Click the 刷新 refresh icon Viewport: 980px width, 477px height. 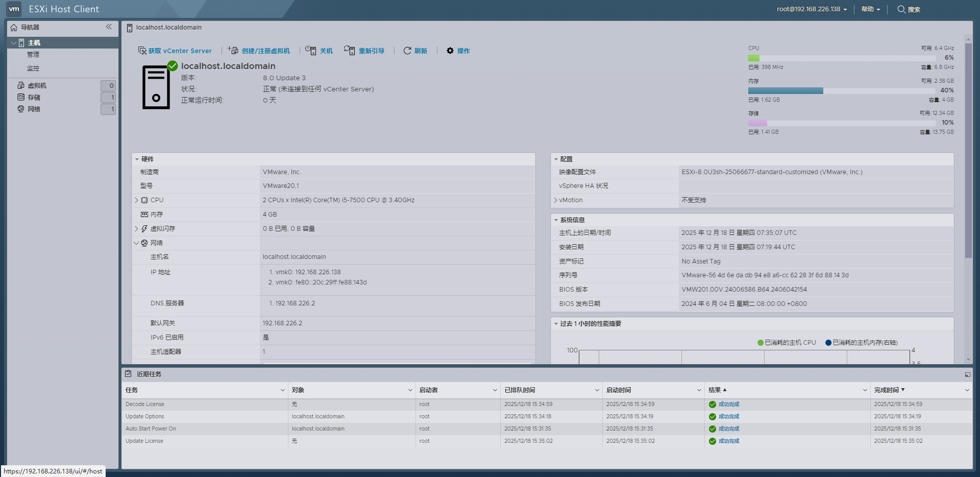click(407, 51)
